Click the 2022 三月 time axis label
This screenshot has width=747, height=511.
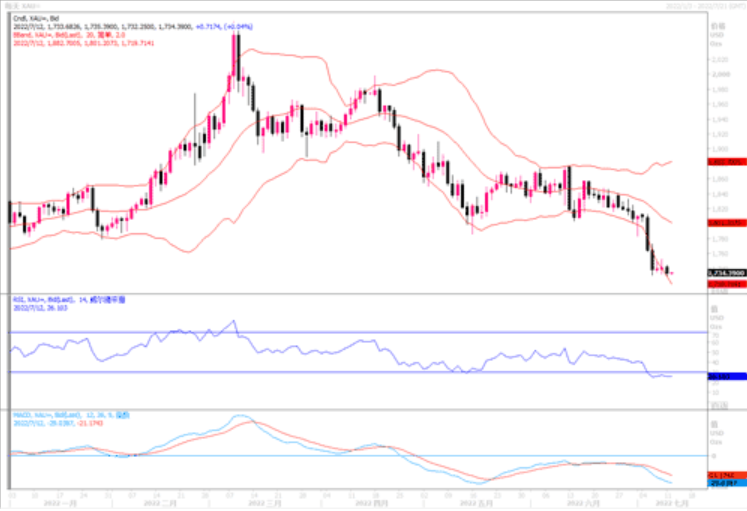coord(264,503)
